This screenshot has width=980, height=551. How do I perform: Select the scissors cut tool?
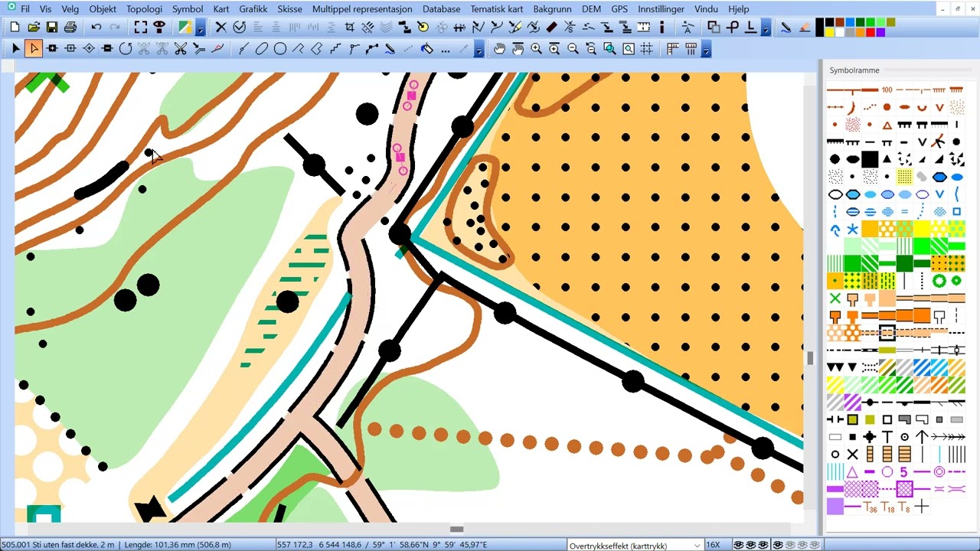tap(181, 49)
